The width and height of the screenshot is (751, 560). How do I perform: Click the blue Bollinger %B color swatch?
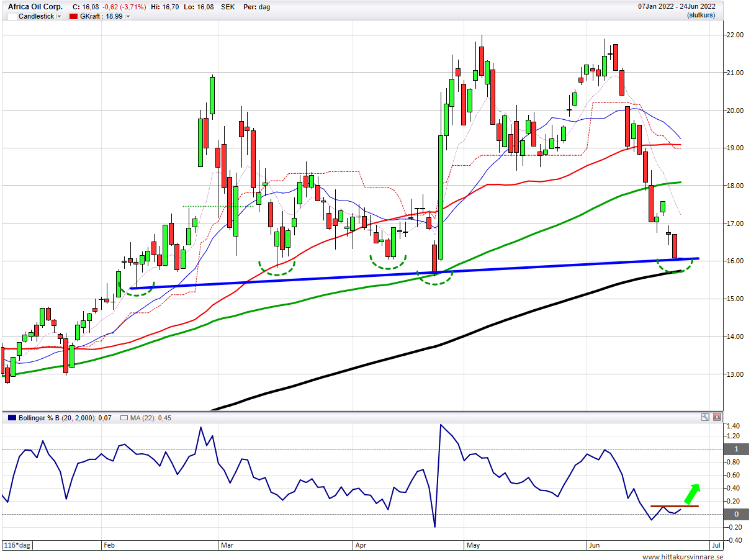(x=11, y=418)
